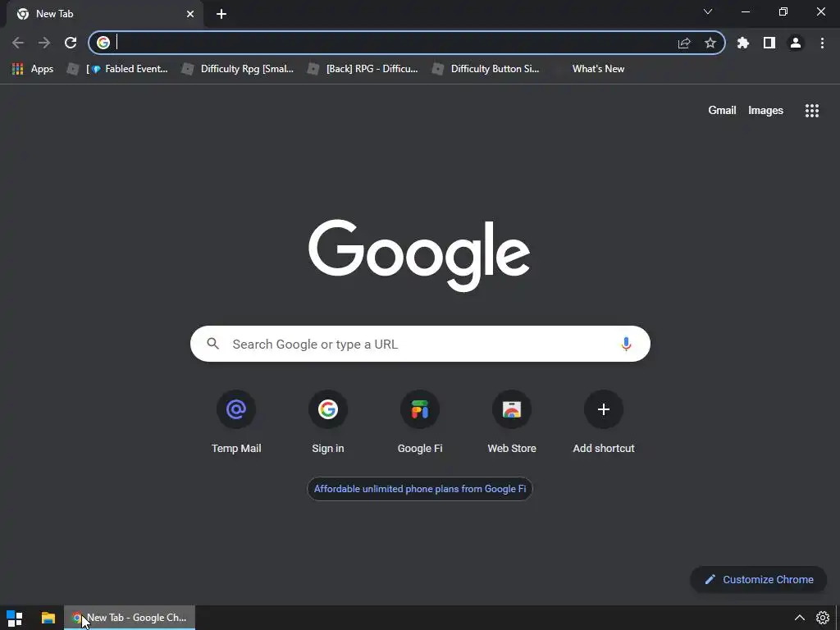Click the Customize Chrome button
The width and height of the screenshot is (840, 630).
pos(759,579)
